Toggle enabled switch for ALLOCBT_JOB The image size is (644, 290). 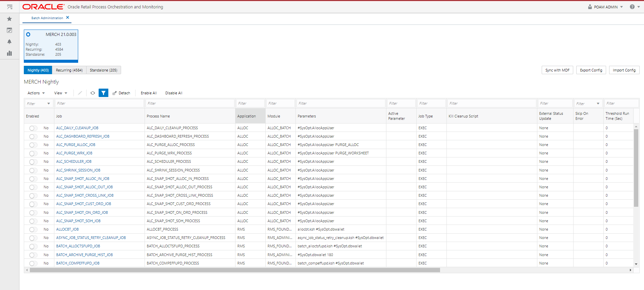33,229
